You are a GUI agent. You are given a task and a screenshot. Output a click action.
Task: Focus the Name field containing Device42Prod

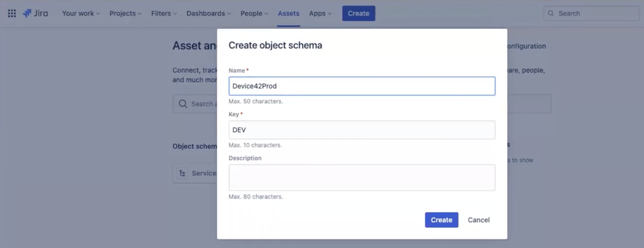click(x=362, y=86)
